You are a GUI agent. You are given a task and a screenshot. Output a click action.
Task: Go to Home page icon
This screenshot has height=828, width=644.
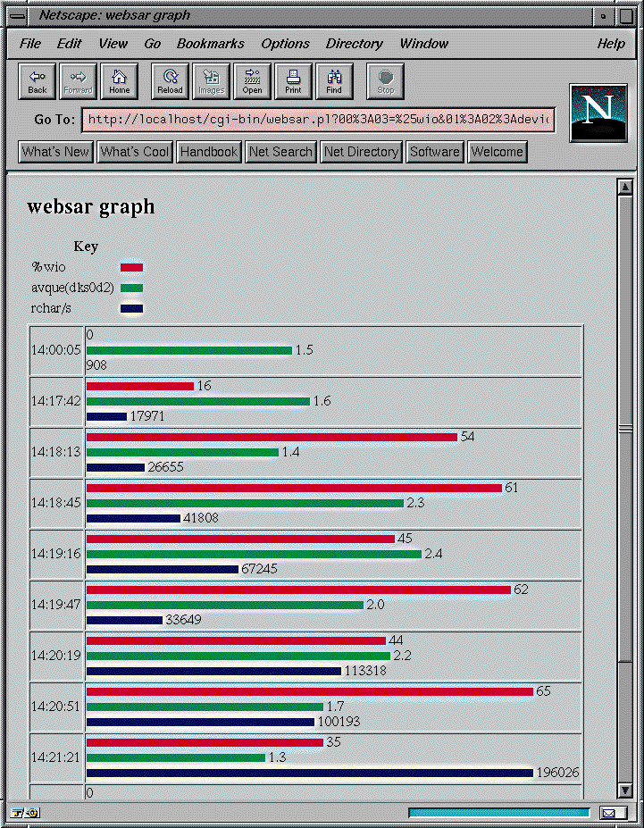(120, 81)
